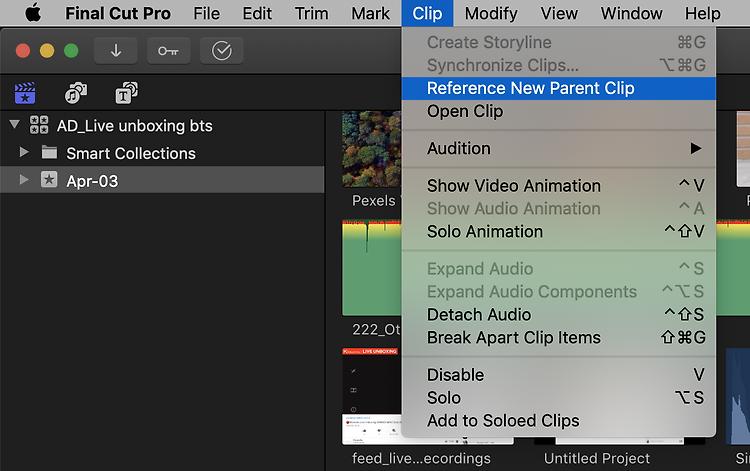Open the View menu
The image size is (750, 471).
click(x=559, y=13)
